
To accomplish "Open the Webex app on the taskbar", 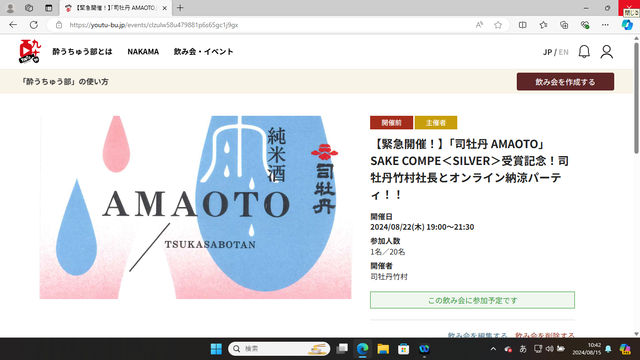I will (424, 349).
